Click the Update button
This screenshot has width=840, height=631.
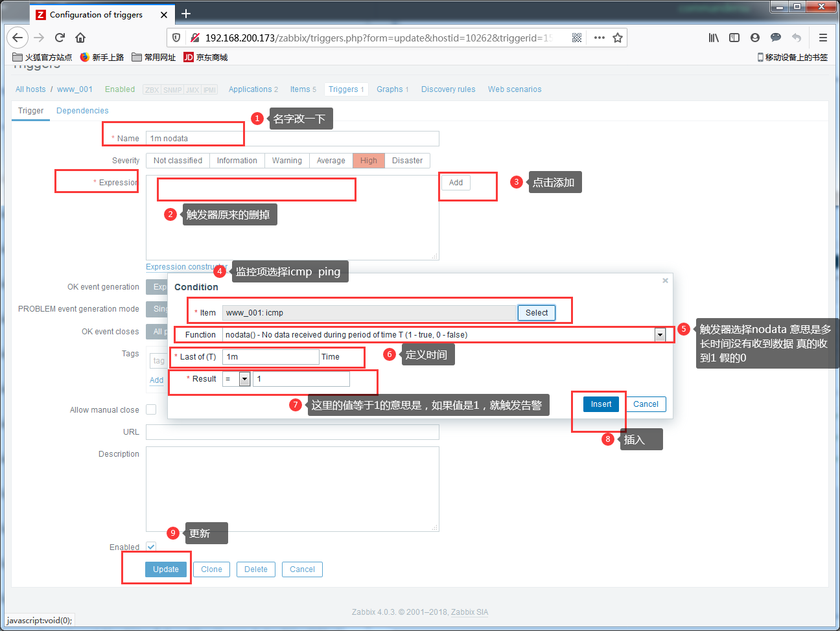point(166,569)
